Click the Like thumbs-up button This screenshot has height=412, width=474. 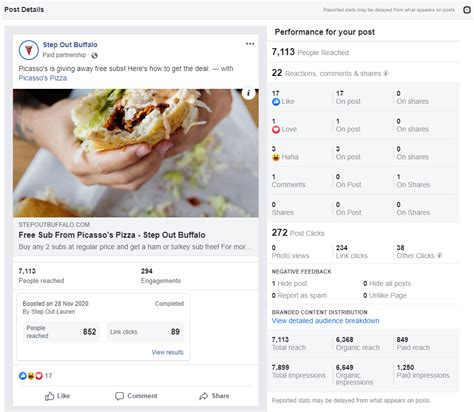pos(57,396)
